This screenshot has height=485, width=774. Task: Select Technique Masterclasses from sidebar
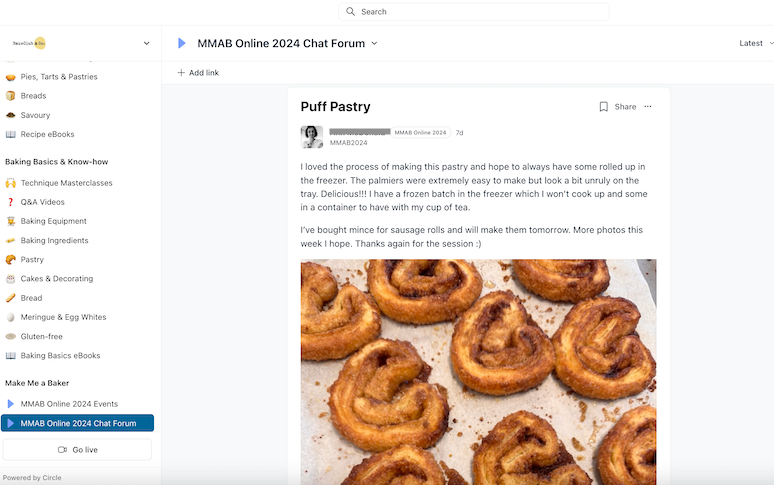[x=66, y=183]
